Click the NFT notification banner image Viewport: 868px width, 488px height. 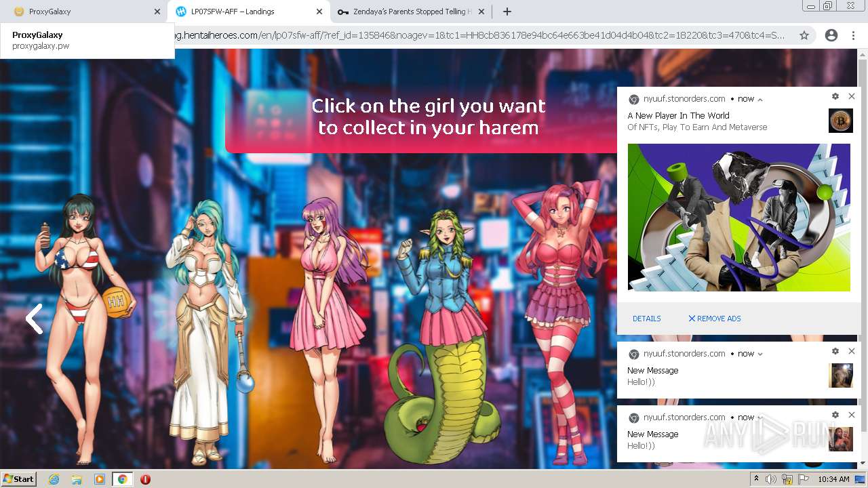[x=739, y=218]
